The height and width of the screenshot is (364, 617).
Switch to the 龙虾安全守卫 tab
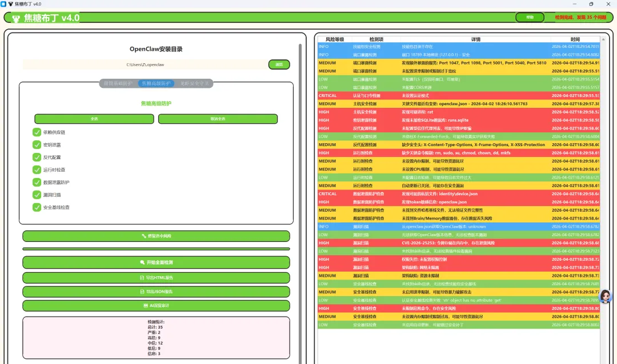click(194, 83)
